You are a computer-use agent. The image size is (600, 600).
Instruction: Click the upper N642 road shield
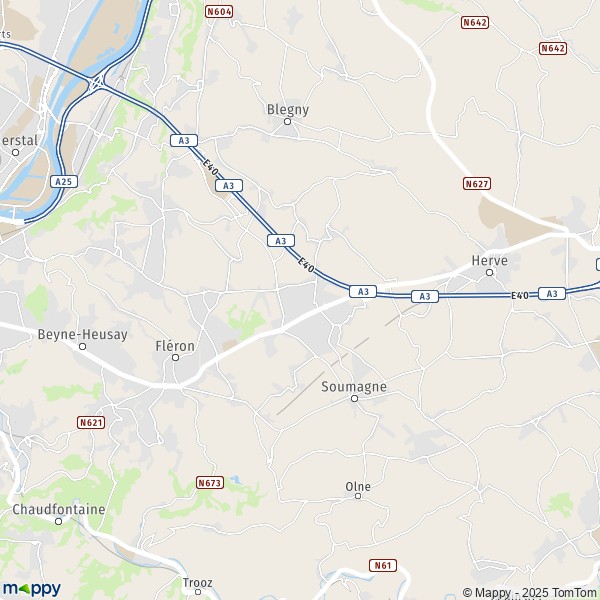click(x=475, y=23)
